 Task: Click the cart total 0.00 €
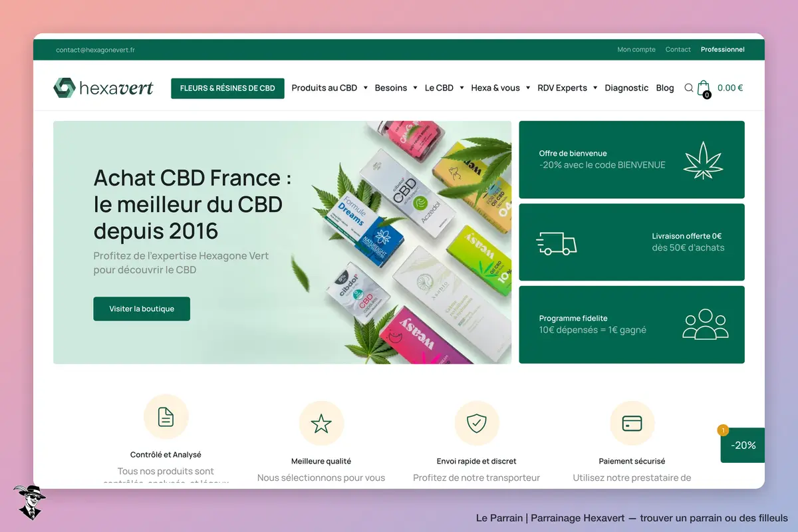[730, 88]
